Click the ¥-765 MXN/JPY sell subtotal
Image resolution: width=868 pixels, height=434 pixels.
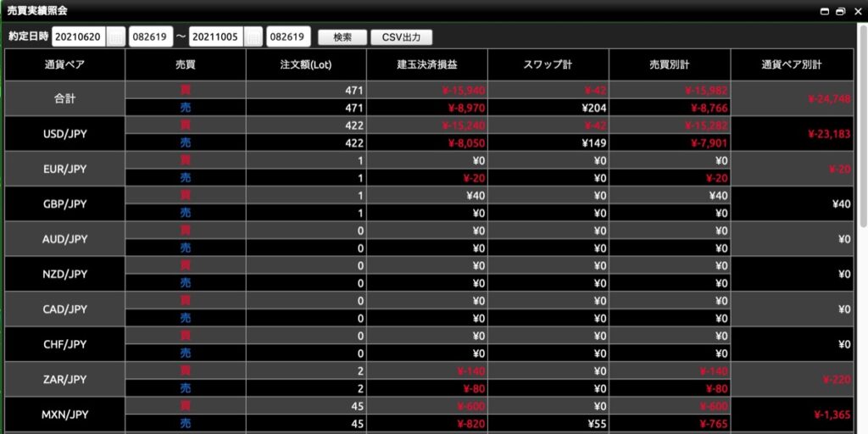coord(713,424)
